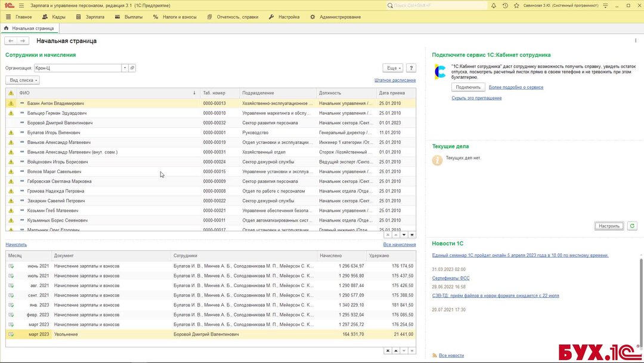Open favorites star icon in title bar

517,5
